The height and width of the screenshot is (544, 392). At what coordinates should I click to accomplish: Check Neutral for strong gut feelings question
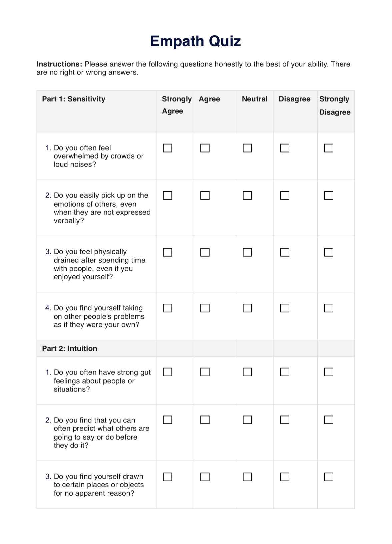pyautogui.click(x=247, y=372)
